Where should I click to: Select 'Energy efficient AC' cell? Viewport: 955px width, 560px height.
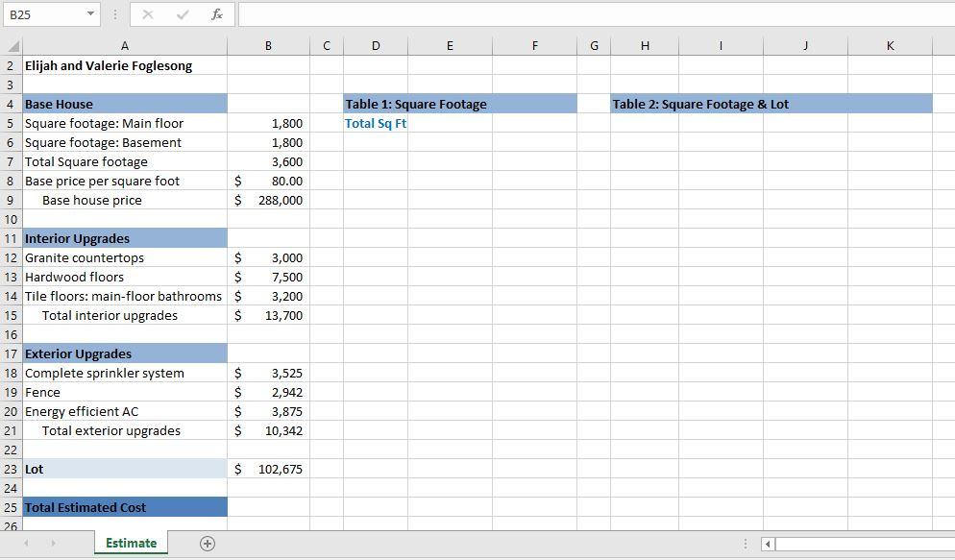pos(125,411)
